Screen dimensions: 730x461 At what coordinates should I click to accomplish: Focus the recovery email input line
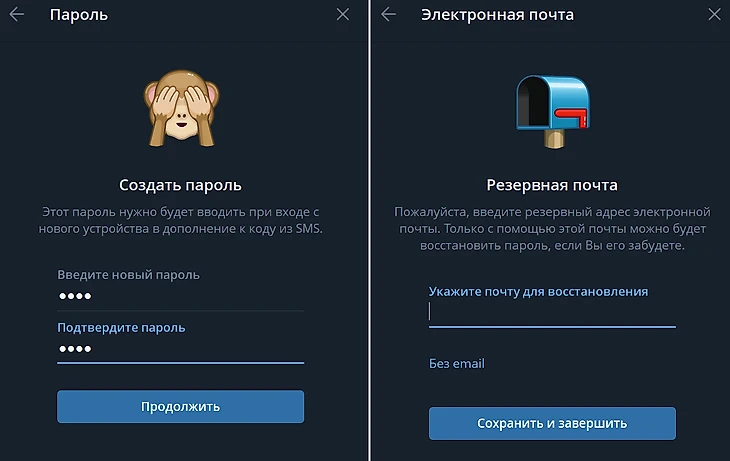[x=552, y=312]
